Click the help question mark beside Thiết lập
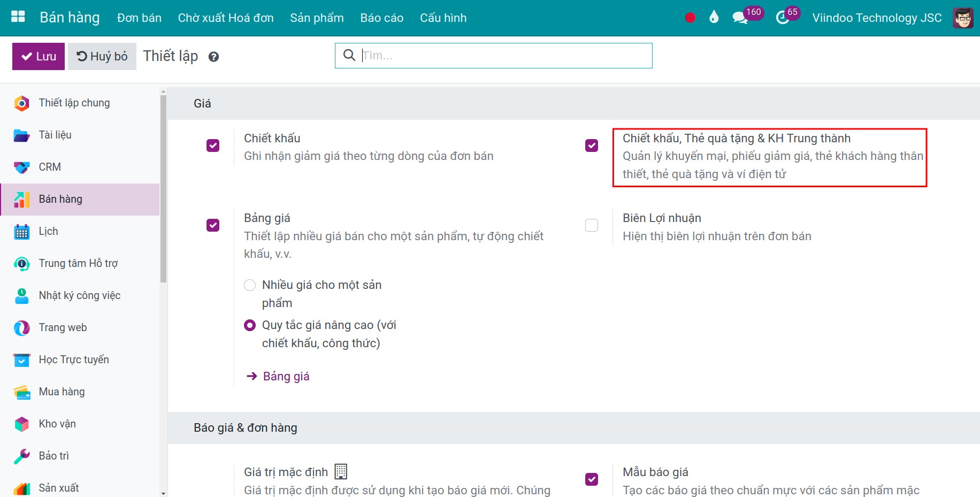 [213, 57]
